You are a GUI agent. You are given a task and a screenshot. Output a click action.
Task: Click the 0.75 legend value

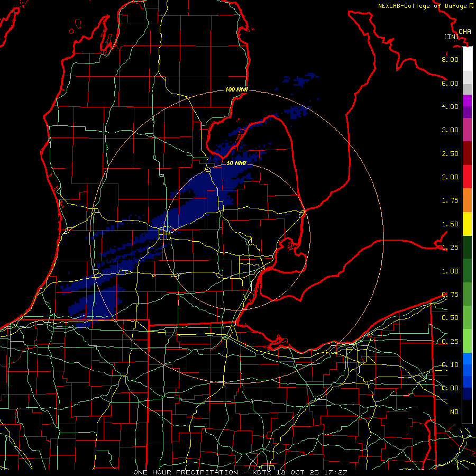coord(450,295)
